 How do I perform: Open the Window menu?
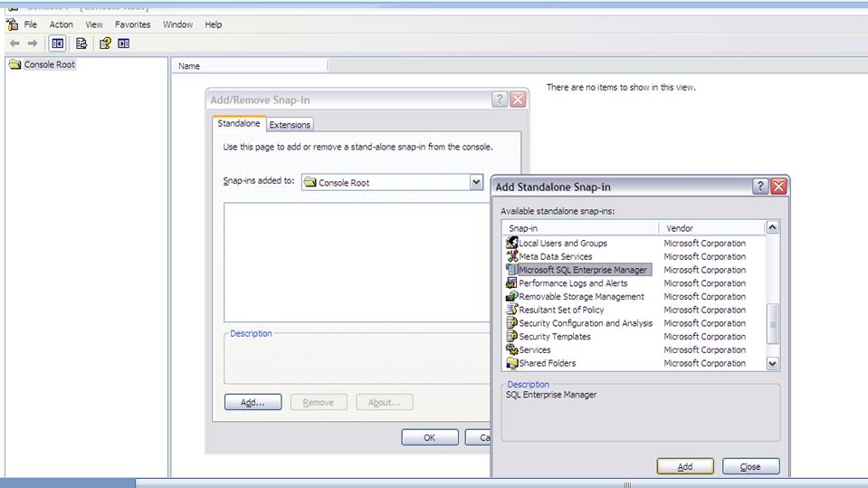click(x=177, y=24)
